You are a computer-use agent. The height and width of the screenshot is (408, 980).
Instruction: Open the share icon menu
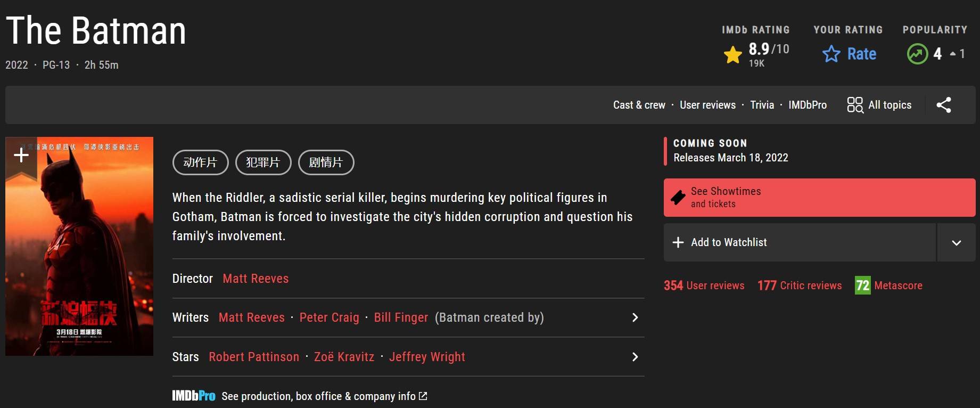(944, 105)
